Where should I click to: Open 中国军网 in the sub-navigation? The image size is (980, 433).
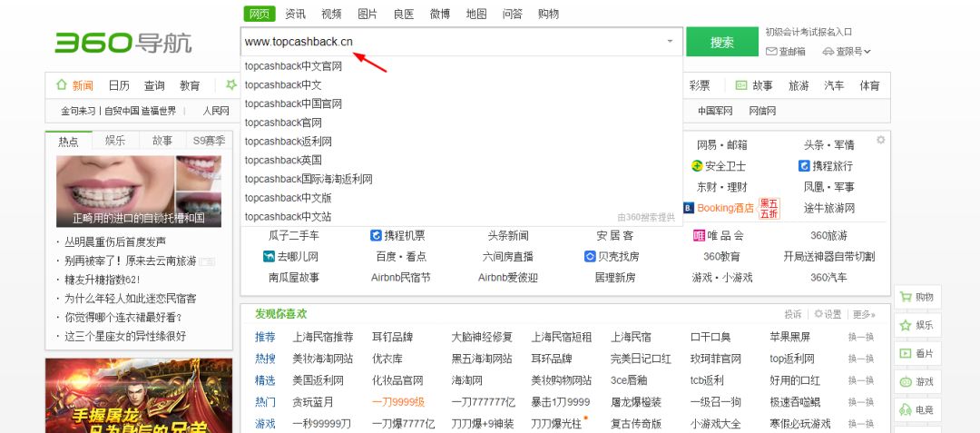(715, 111)
